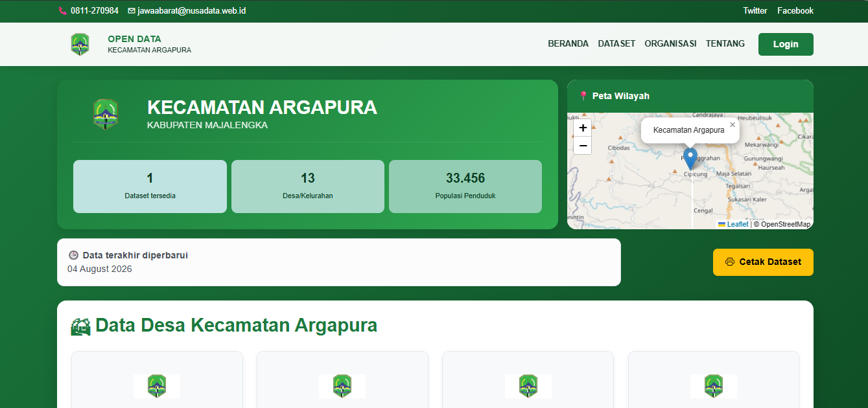The image size is (868, 408).
Task: Click the Leaflet attribution link
Action: click(x=733, y=224)
